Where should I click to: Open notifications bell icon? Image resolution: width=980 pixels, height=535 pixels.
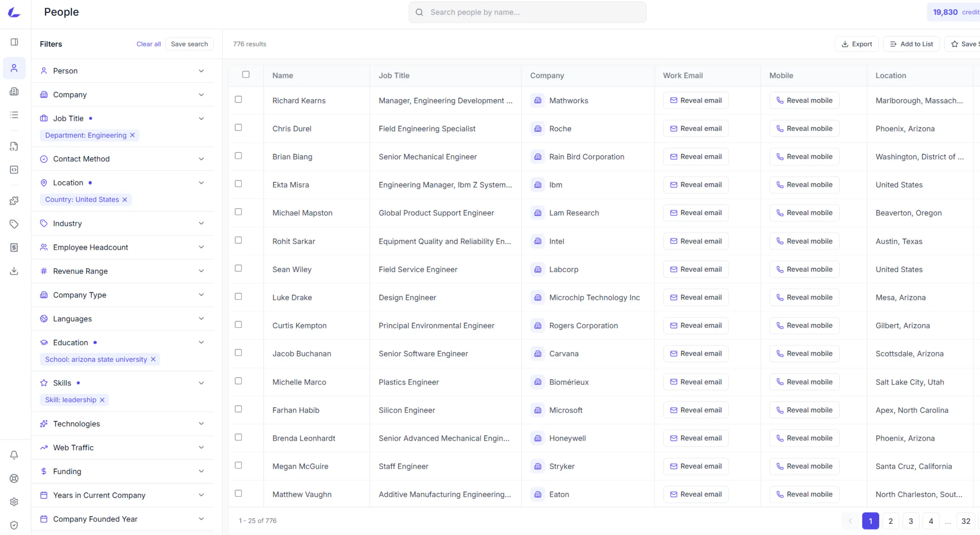click(x=14, y=455)
